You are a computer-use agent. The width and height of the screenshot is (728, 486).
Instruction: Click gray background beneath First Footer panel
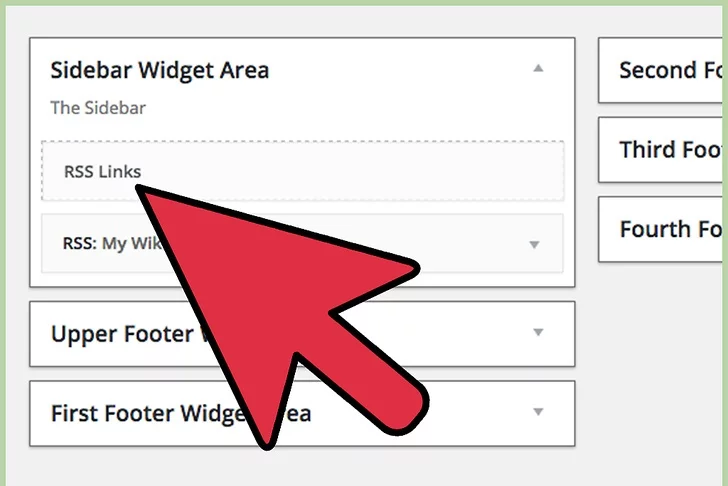(302, 467)
